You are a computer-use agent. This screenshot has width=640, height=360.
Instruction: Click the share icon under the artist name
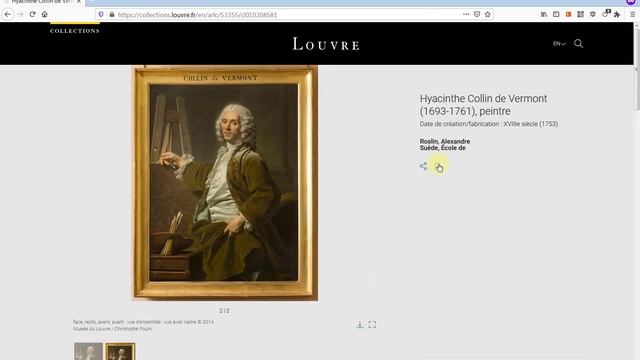[424, 166]
